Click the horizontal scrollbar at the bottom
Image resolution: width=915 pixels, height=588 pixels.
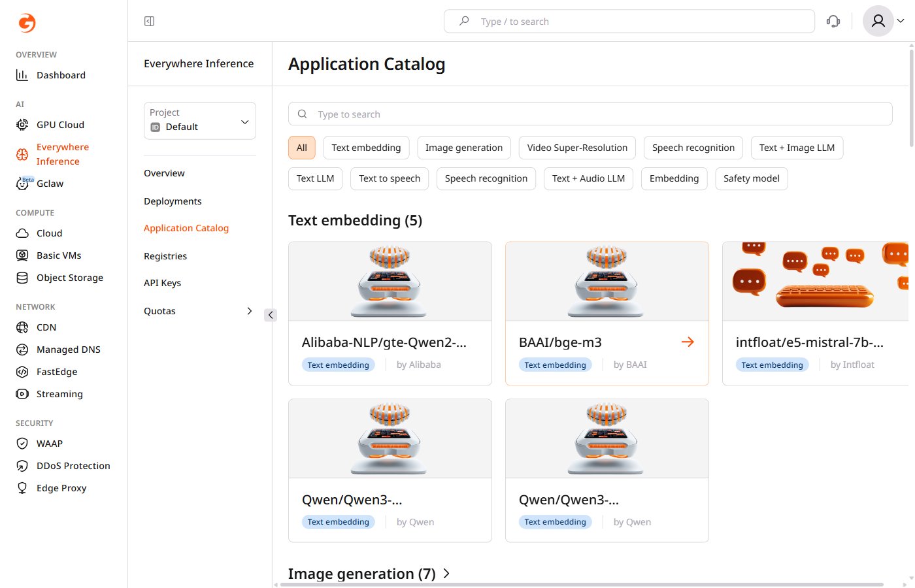coord(582,585)
